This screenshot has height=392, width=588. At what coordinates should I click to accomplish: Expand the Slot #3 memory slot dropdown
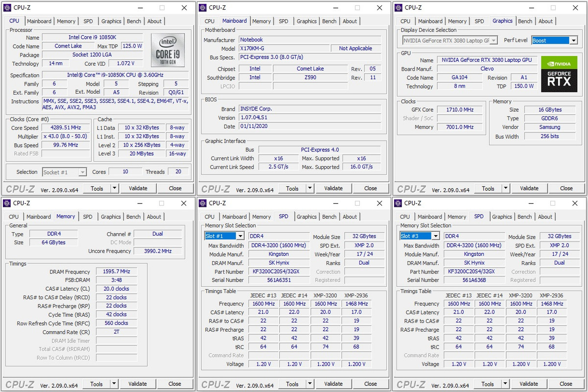click(435, 236)
